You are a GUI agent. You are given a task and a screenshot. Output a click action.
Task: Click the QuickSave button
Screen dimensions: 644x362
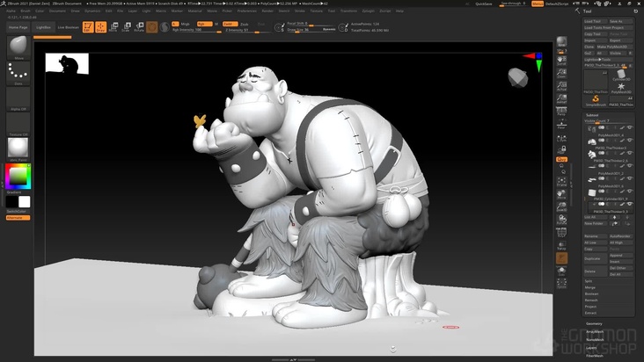[x=483, y=4]
